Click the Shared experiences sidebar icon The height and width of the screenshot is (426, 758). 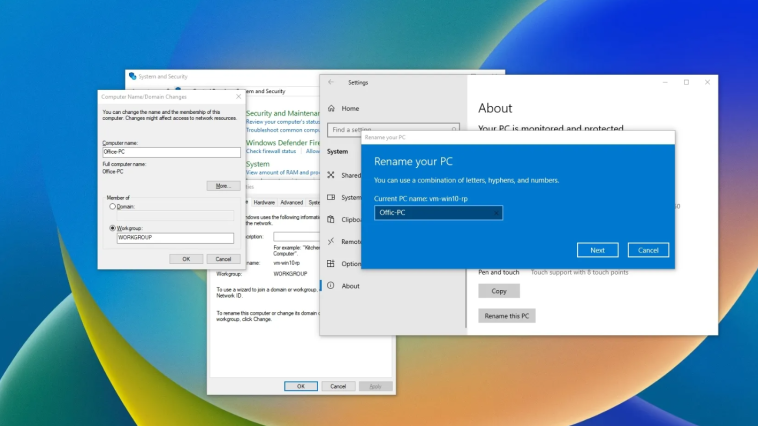pyautogui.click(x=331, y=175)
